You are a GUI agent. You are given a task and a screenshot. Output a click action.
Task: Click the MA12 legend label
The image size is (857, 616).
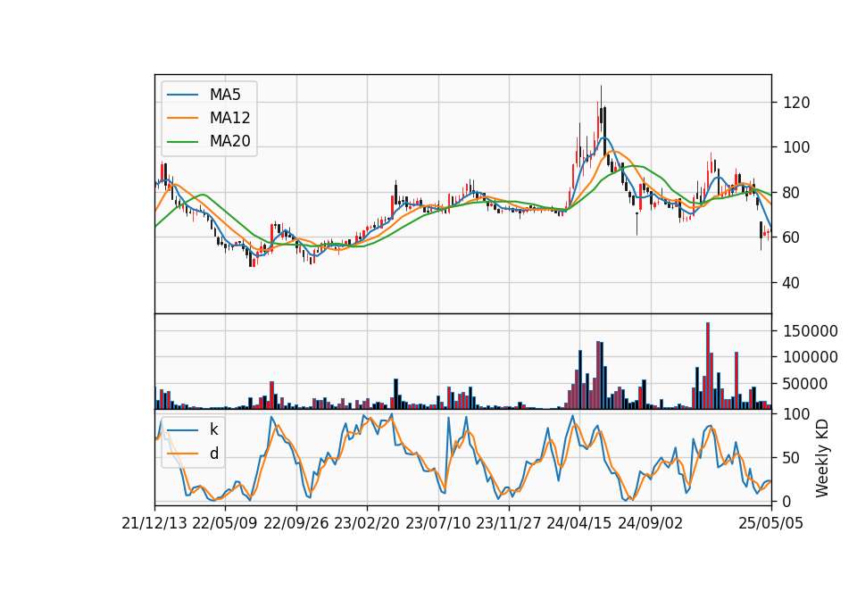click(x=229, y=118)
